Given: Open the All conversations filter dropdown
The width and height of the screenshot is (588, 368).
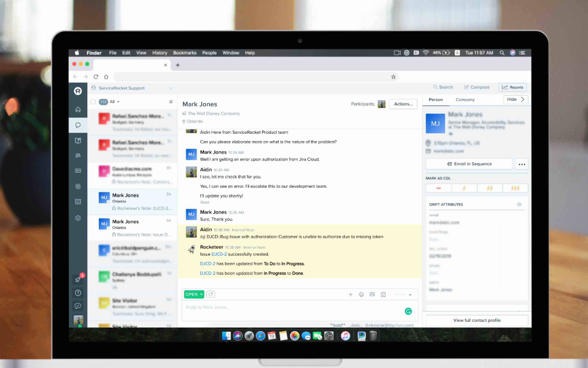Looking at the screenshot, I should coord(114,102).
